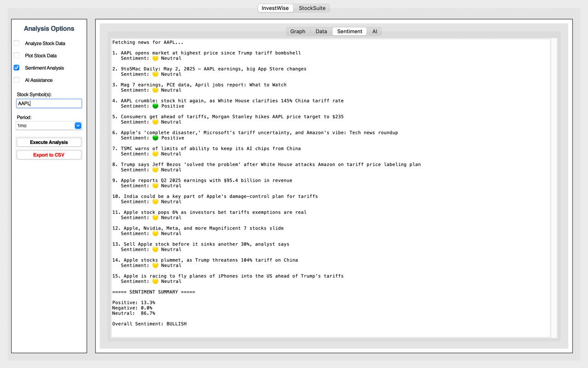
Task: Click the 'Fetching news for AAPL...' line
Action: pos(148,42)
